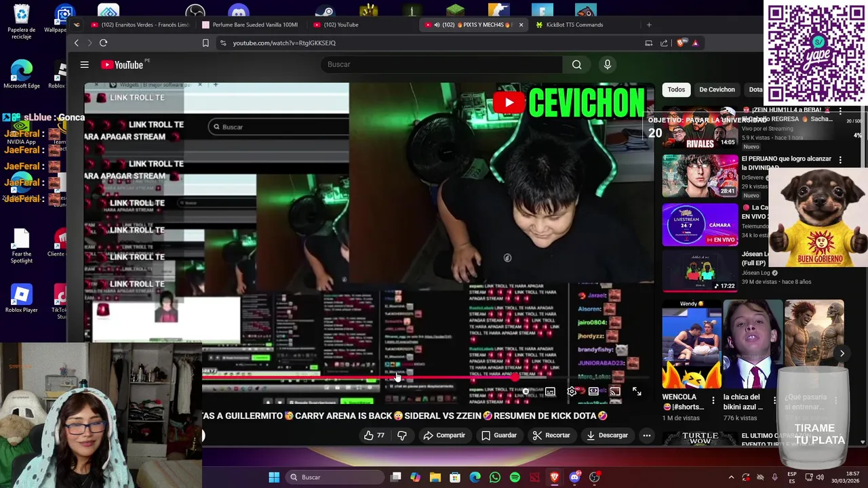868x488 pixels.
Task: Click the browser address bar URL
Action: (x=284, y=43)
